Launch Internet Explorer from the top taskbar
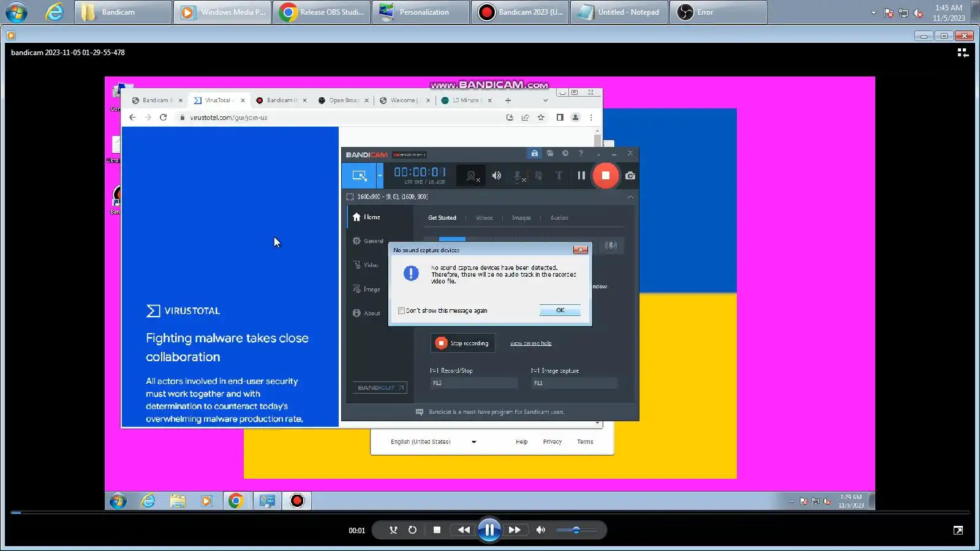Image resolution: width=980 pixels, height=551 pixels. coord(55,12)
